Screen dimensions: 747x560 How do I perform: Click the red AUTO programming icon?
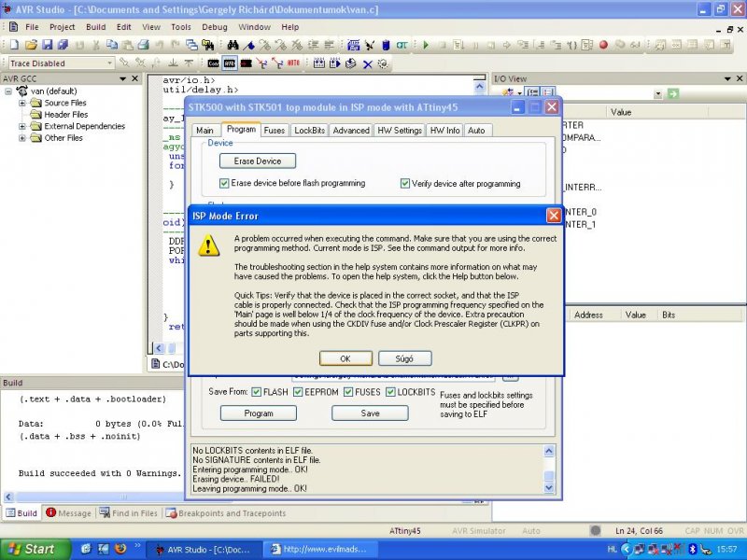point(293,63)
